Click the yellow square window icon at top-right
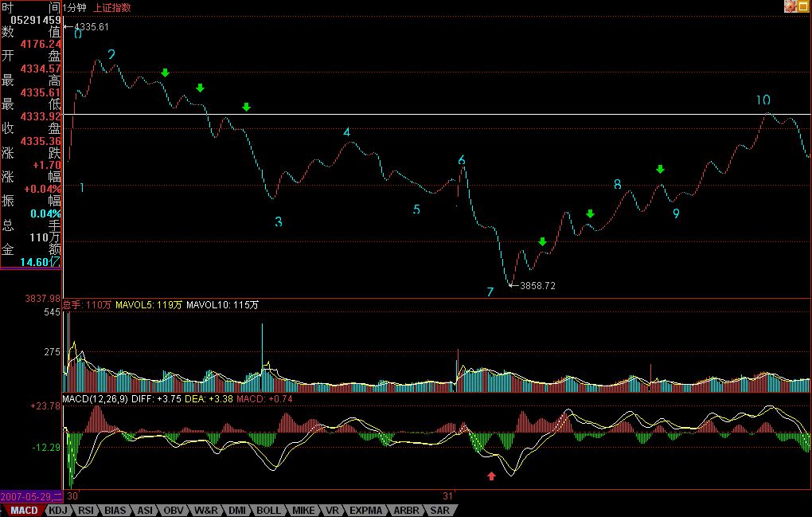Screen dimensions: 812x517 [805, 6]
